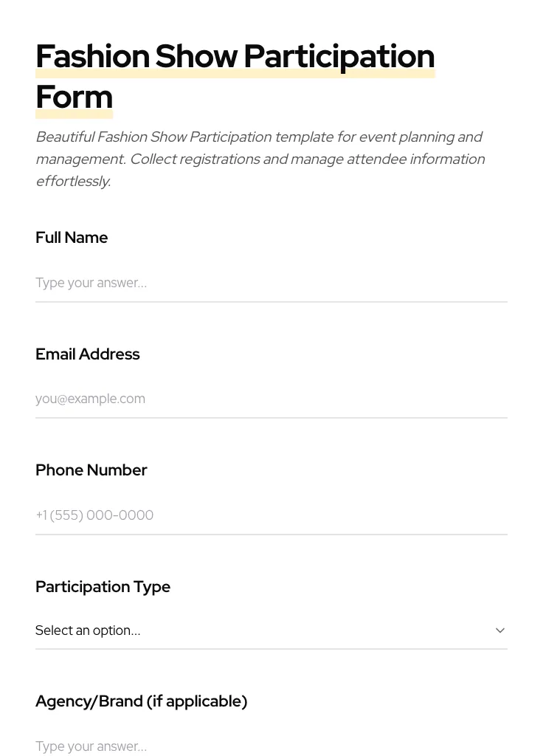Image resolution: width=543 pixels, height=756 pixels.
Task: Click the 'you@example.com' placeholder text
Action: coord(90,399)
